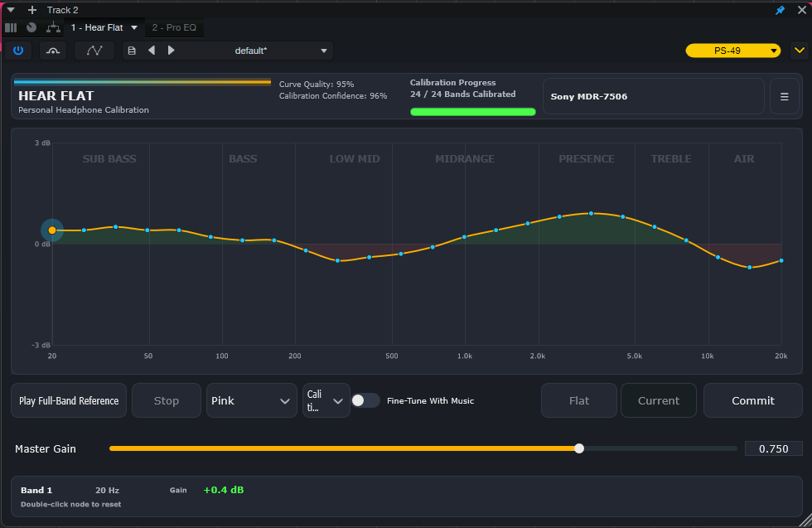The height and width of the screenshot is (528, 812).
Task: Expand the yellow chevron panel button
Action: click(x=799, y=51)
